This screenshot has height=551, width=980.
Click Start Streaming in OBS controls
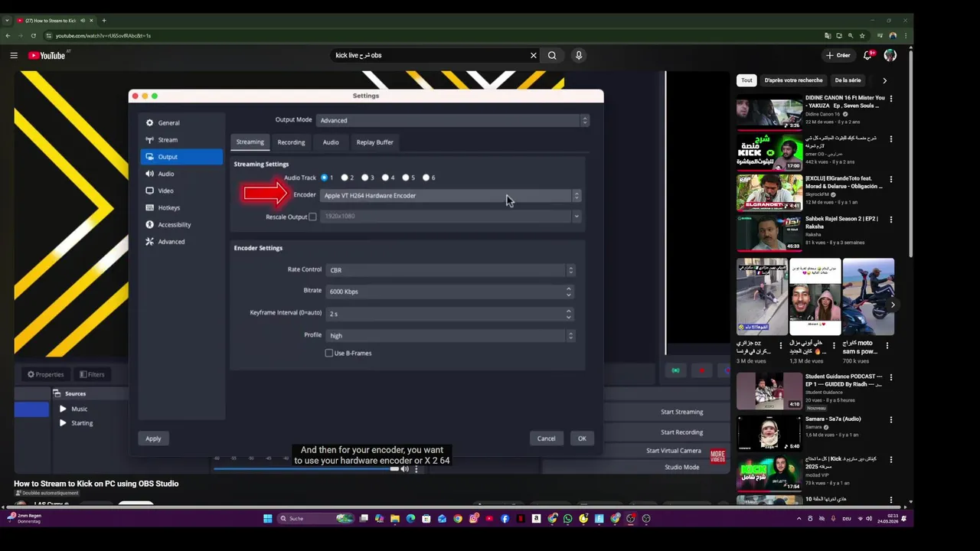(681, 412)
